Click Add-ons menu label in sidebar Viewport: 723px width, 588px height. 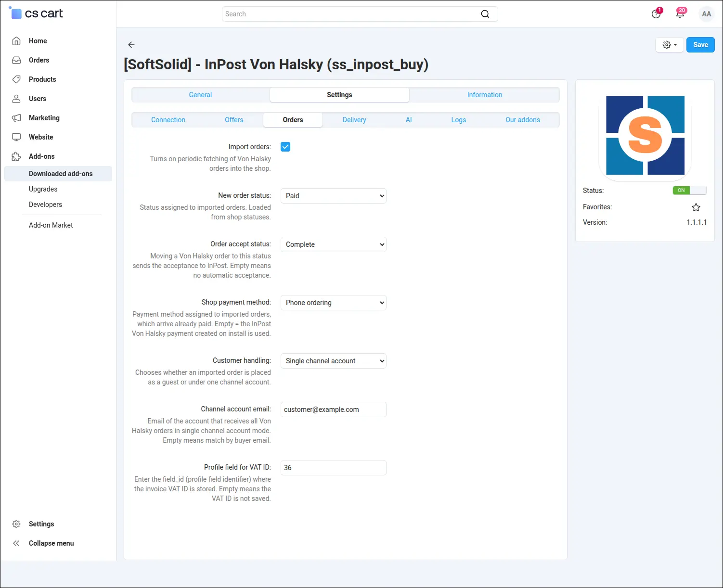pyautogui.click(x=42, y=156)
